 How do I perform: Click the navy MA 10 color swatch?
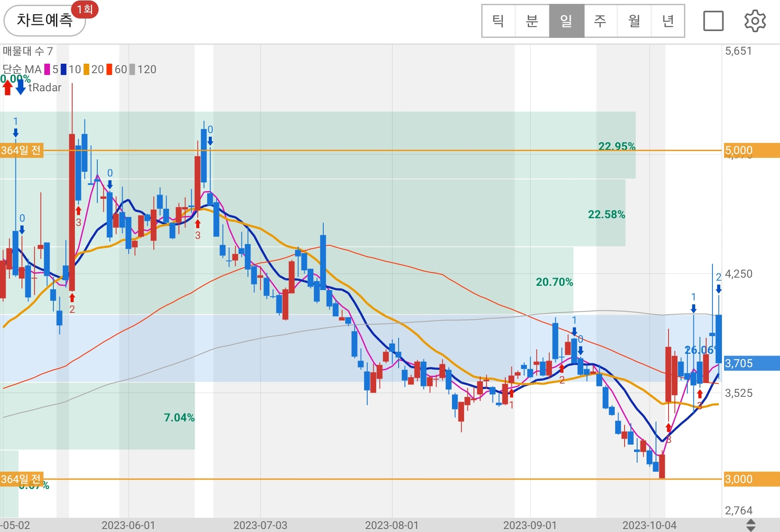click(x=63, y=69)
